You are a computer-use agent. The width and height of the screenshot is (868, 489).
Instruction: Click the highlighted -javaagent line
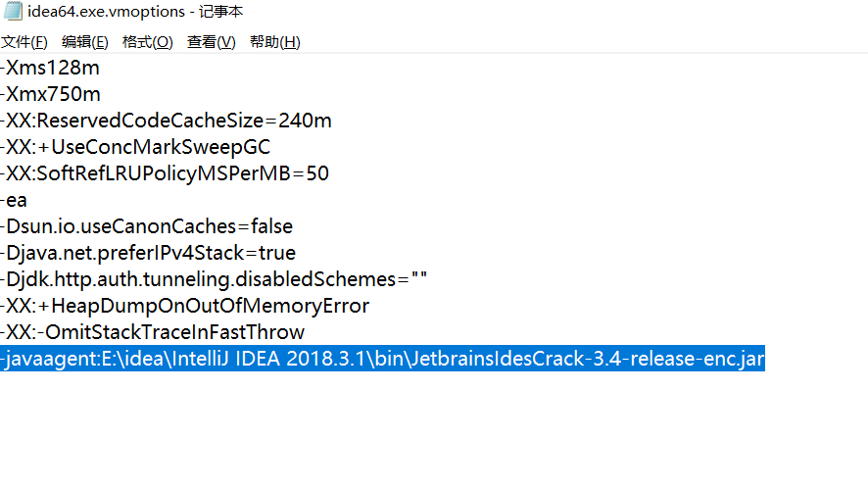pyautogui.click(x=382, y=360)
